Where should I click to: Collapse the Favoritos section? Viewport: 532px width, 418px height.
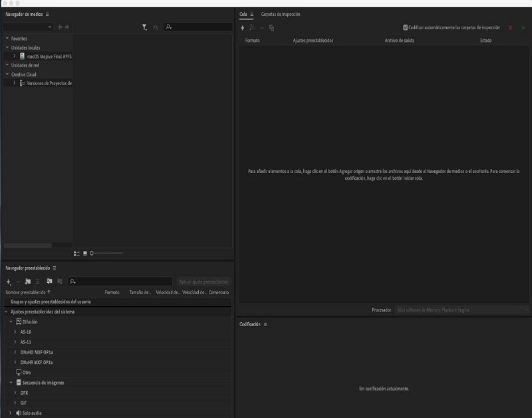(x=7, y=39)
